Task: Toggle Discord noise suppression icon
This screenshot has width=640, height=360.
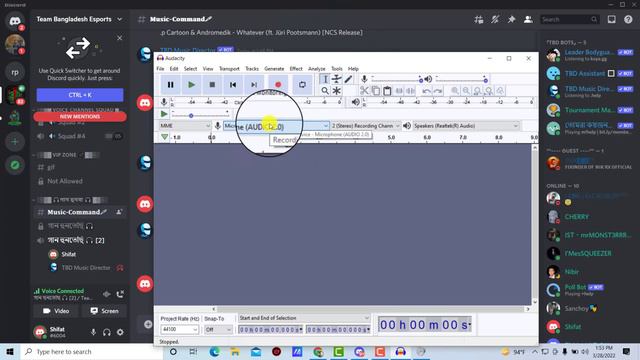Action: 107,294
